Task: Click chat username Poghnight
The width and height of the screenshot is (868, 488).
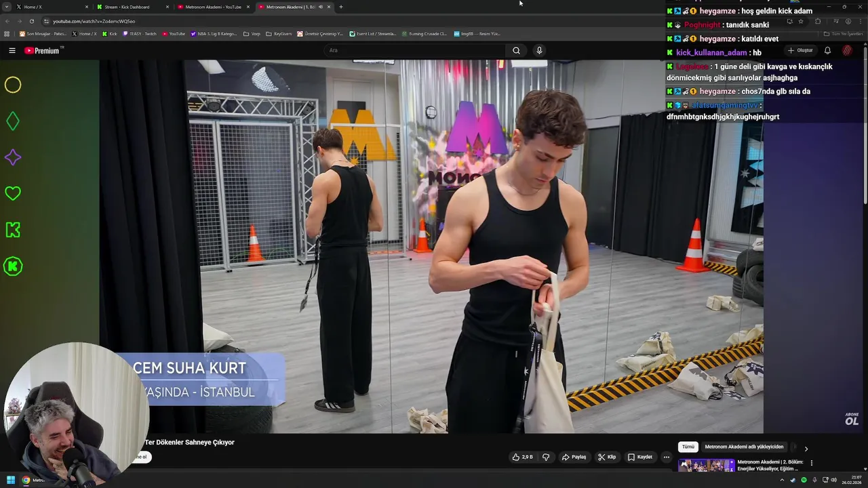Action: pyautogui.click(x=702, y=25)
